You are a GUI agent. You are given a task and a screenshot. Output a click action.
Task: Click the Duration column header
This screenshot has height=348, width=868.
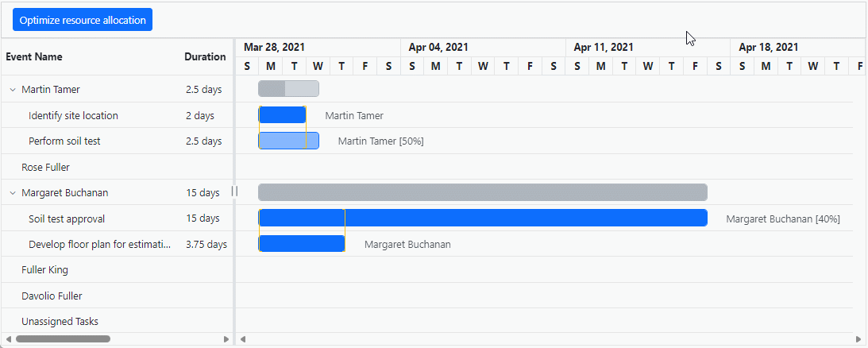(x=205, y=57)
